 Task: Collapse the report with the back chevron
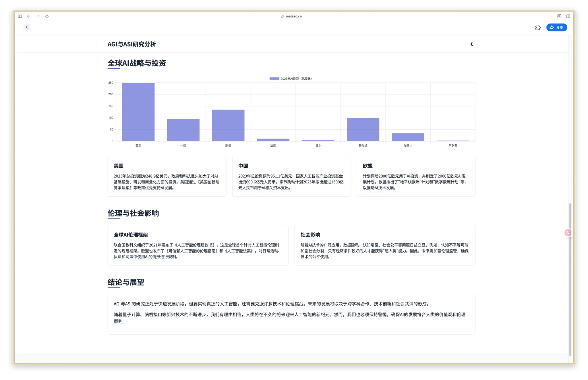tap(26, 27)
